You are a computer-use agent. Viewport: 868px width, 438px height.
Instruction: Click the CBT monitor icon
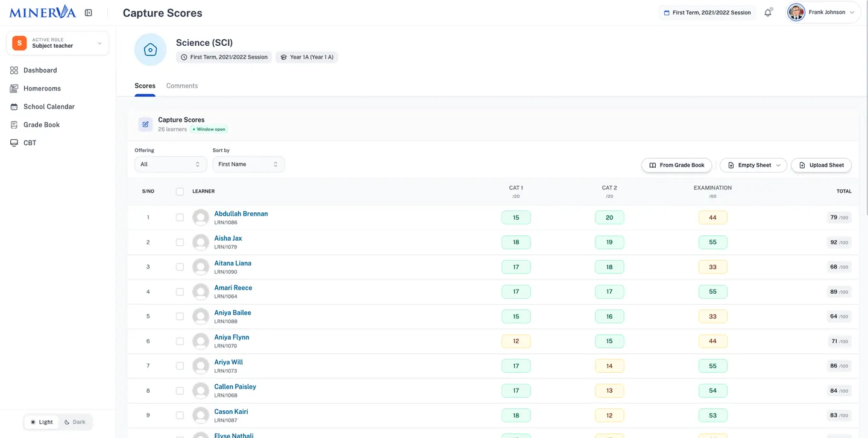(14, 143)
